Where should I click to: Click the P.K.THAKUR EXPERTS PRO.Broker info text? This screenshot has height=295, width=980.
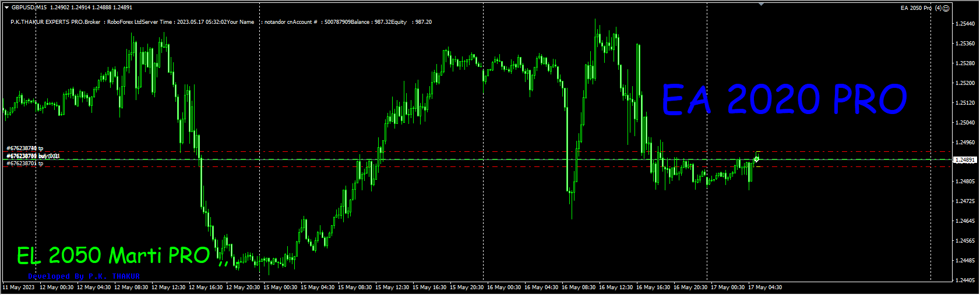[55, 22]
